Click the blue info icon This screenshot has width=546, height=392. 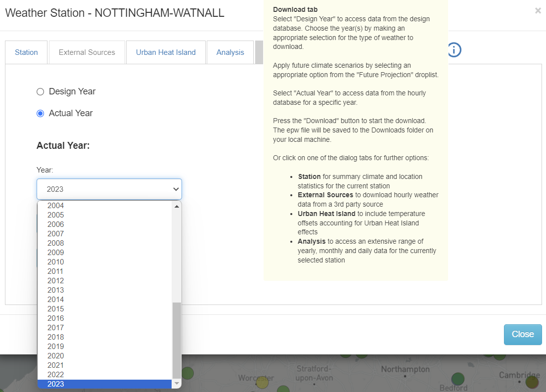click(454, 50)
